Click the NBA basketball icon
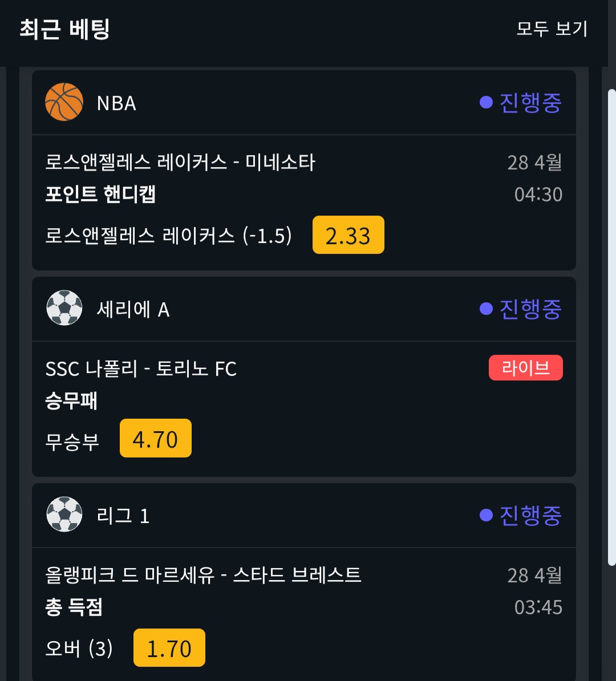 [64, 102]
